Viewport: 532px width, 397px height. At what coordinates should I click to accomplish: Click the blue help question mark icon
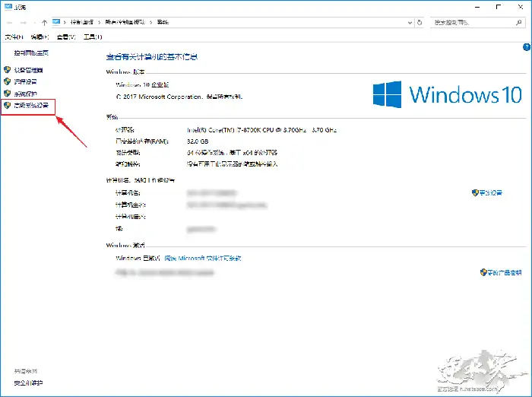(x=527, y=47)
